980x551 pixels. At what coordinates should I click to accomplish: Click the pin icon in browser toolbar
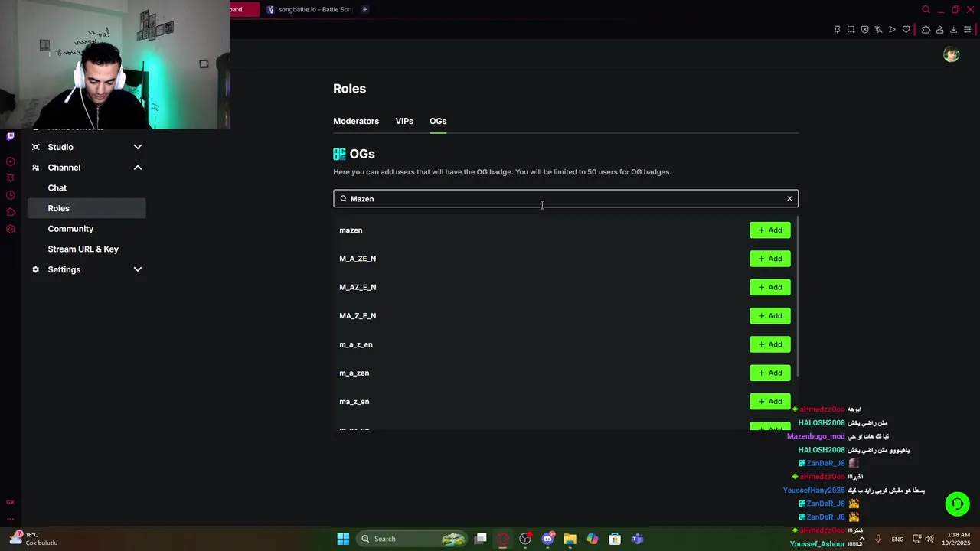(837, 30)
